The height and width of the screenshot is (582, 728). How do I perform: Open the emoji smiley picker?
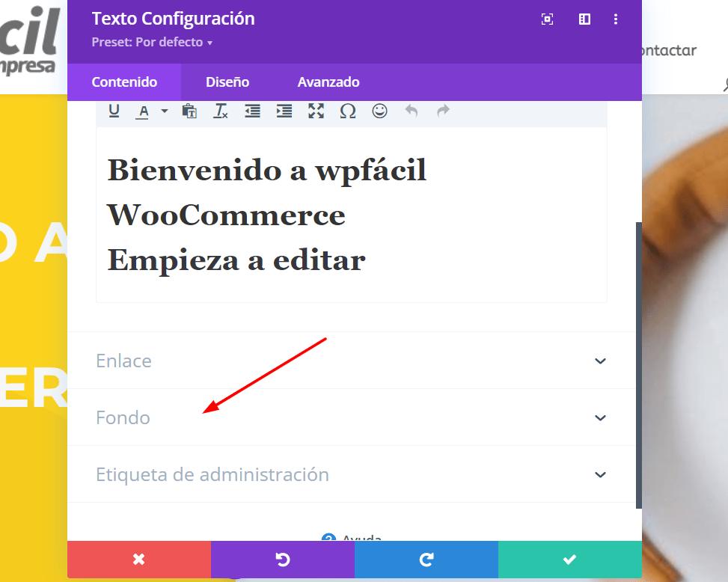[380, 111]
